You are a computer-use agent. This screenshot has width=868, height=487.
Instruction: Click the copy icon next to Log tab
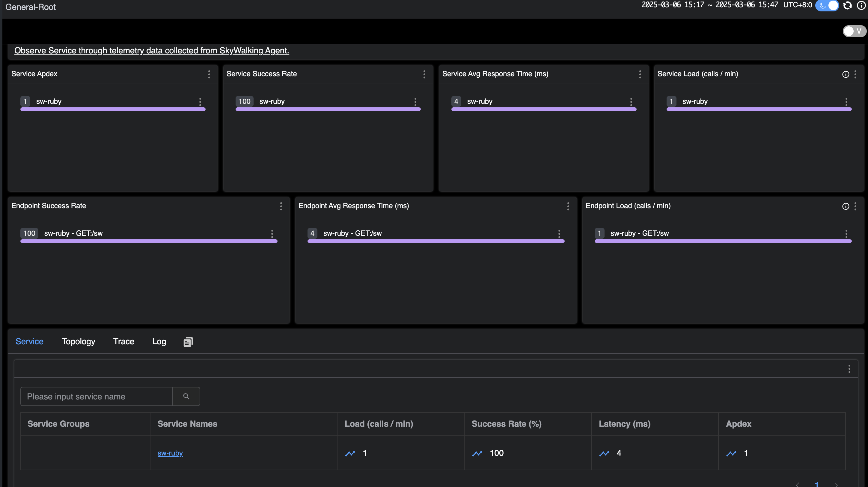pos(188,342)
